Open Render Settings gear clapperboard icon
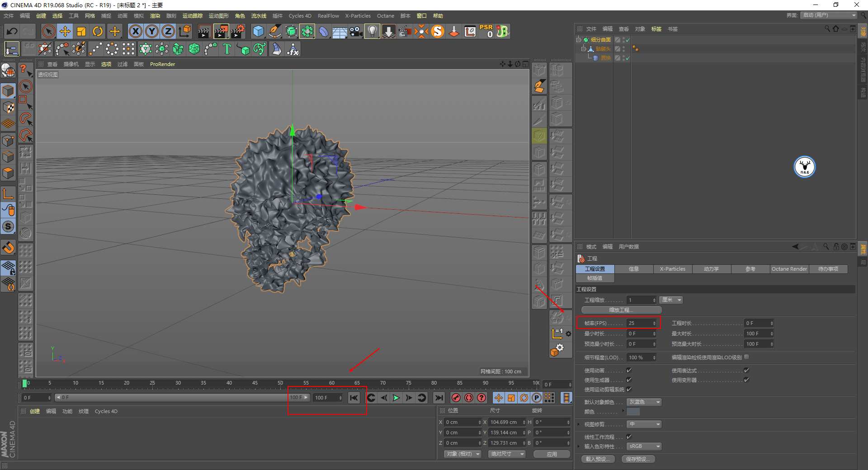 point(238,31)
